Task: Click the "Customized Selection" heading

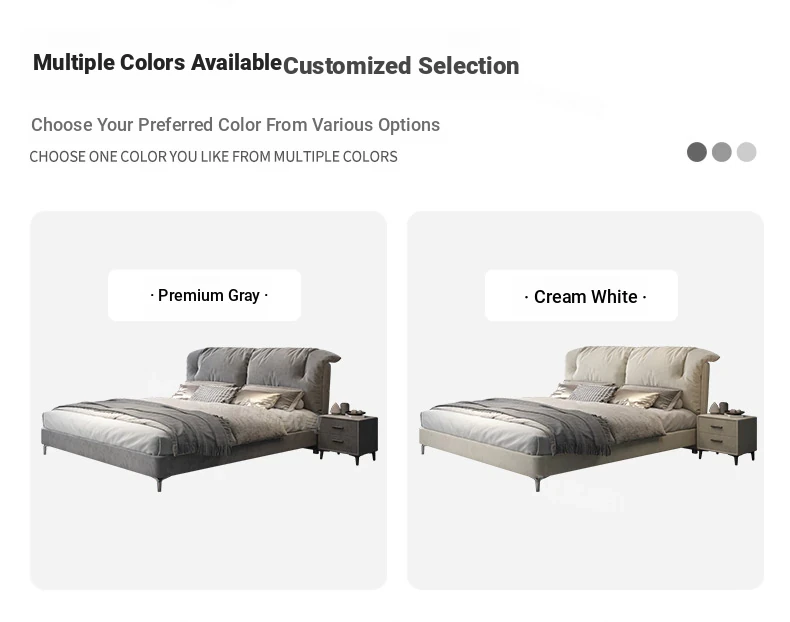Action: [x=401, y=66]
